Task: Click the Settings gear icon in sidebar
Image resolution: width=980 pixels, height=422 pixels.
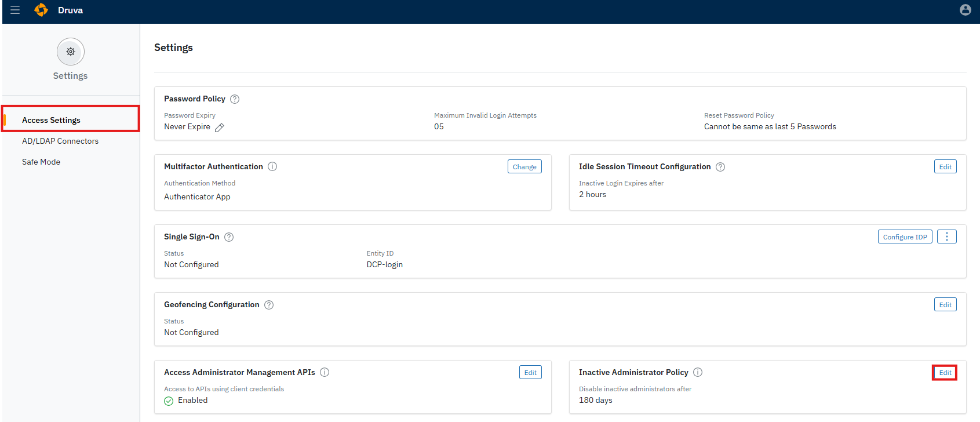Action: click(x=71, y=52)
